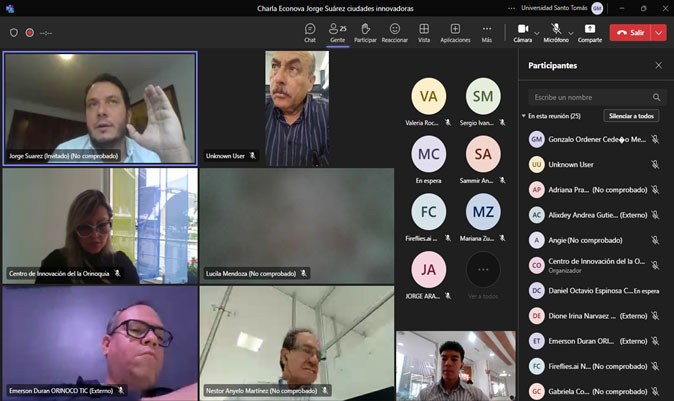The width and height of the screenshot is (674, 401).
Task: Open Aplicaciones from the meeting toolbar
Action: 455,32
